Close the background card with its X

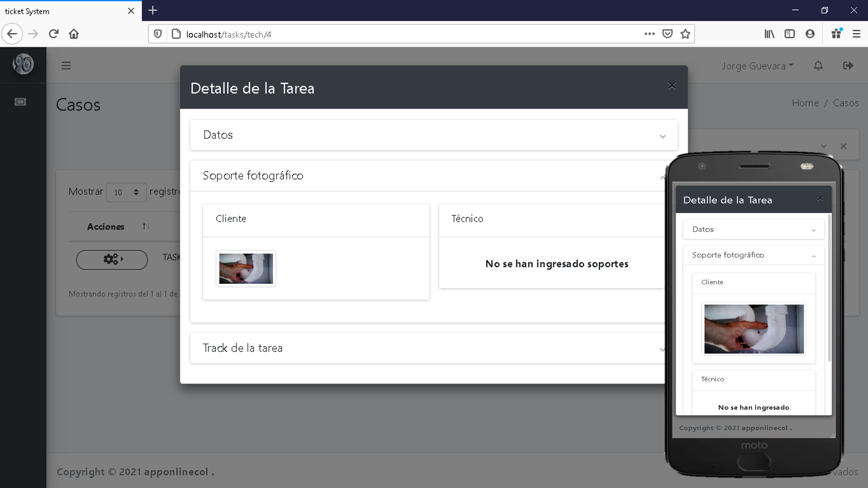[844, 146]
